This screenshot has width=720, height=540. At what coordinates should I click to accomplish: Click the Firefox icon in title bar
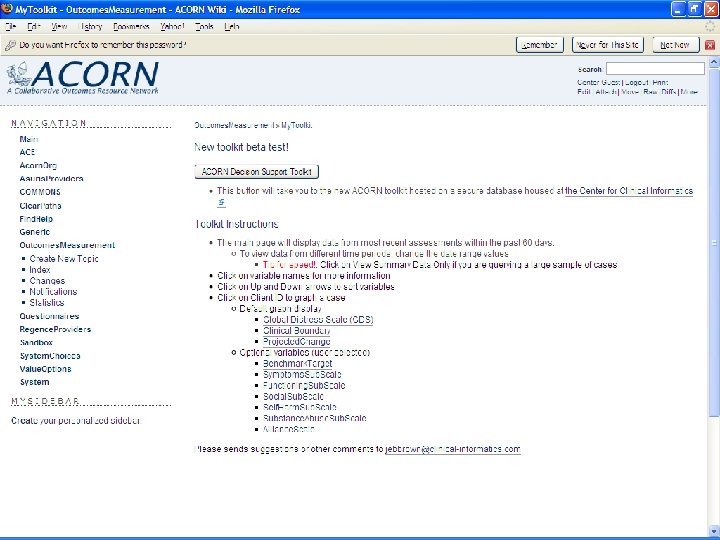coord(7,8)
